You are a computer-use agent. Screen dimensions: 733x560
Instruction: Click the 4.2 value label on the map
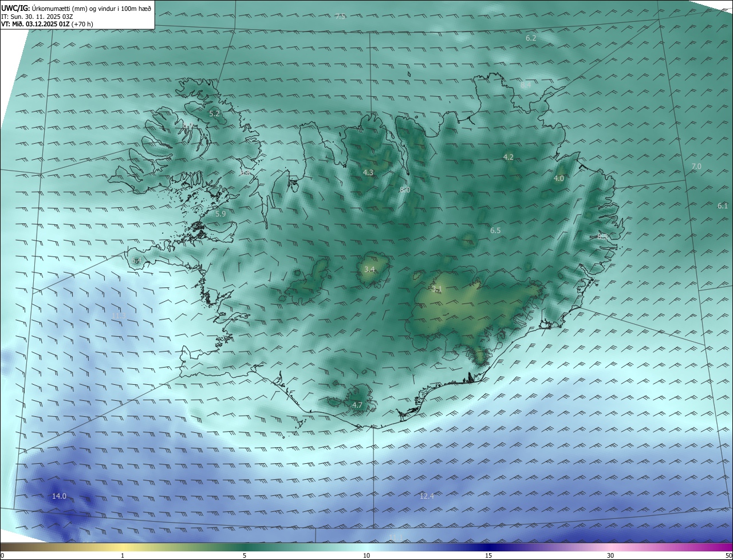tap(508, 157)
